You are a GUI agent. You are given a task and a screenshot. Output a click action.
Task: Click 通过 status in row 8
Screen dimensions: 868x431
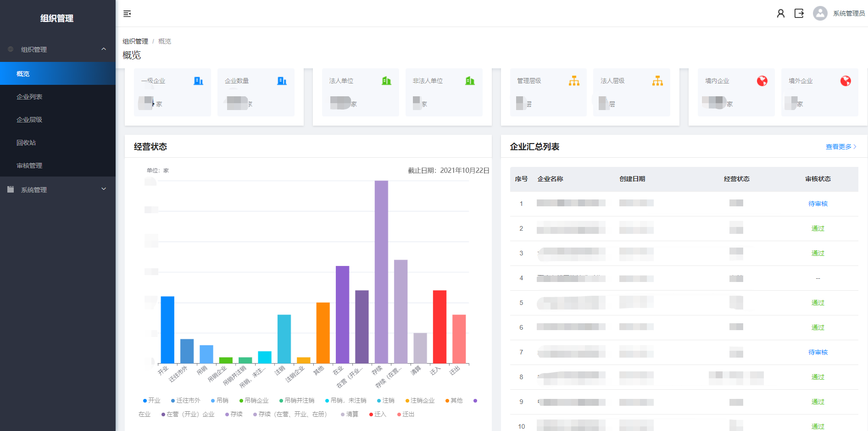click(x=818, y=377)
